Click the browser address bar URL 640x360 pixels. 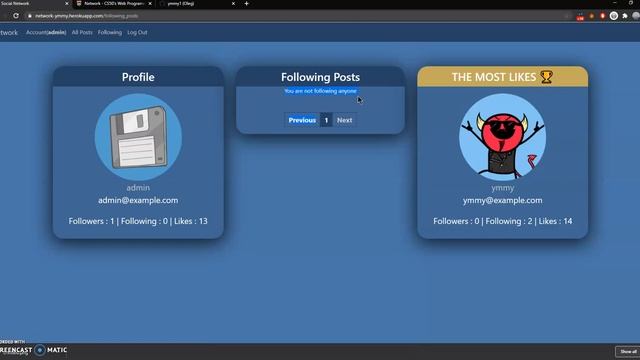(86, 16)
